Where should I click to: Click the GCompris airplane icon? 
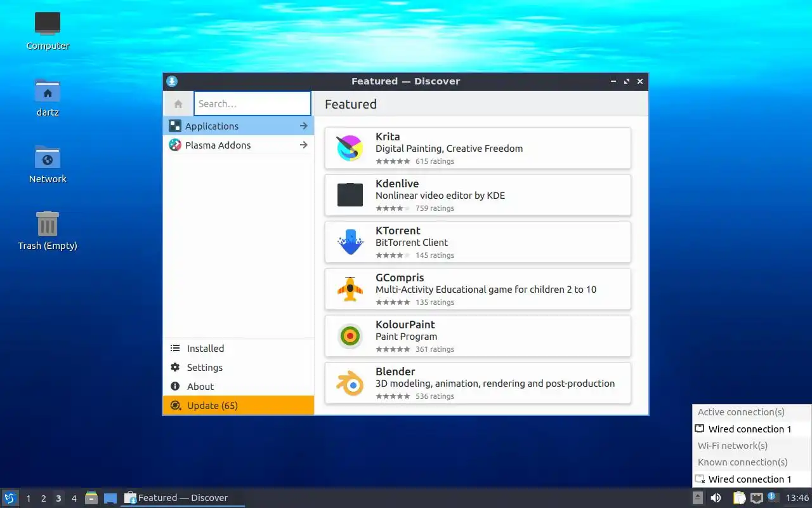pos(350,289)
